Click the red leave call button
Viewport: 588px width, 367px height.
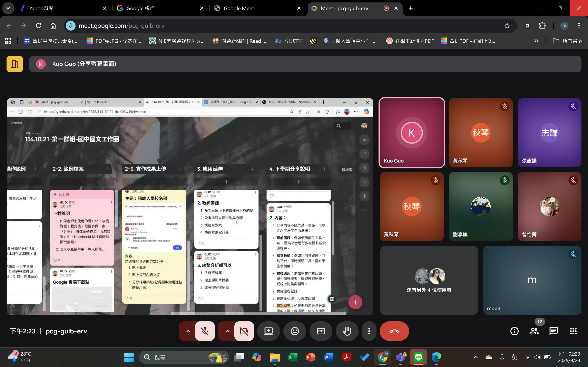[x=394, y=331]
